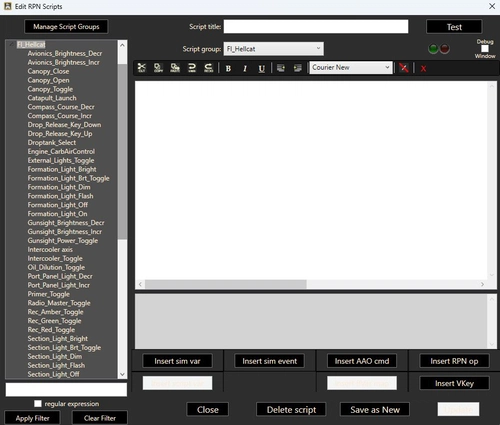The width and height of the screenshot is (500, 425).
Task: Select Drop_Release_Key_Down script
Action: click(x=64, y=125)
